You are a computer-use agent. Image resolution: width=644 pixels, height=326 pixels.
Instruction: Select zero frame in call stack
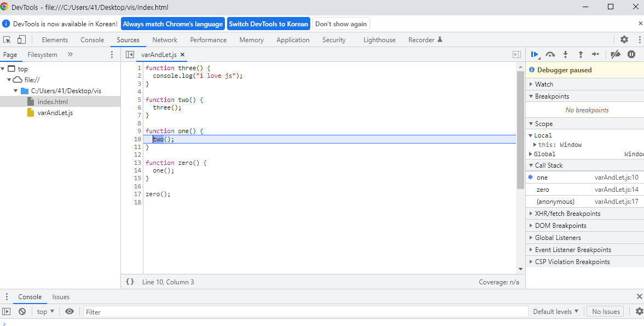pos(584,190)
